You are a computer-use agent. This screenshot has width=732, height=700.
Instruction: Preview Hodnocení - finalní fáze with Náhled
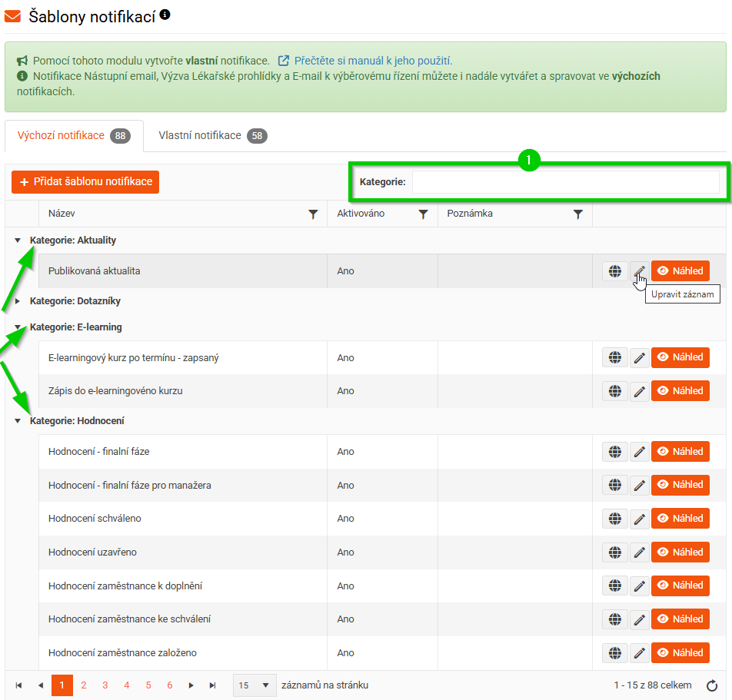click(680, 452)
